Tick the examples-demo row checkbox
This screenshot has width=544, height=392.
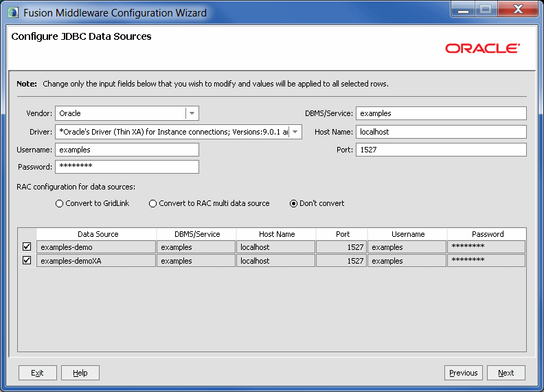27,246
